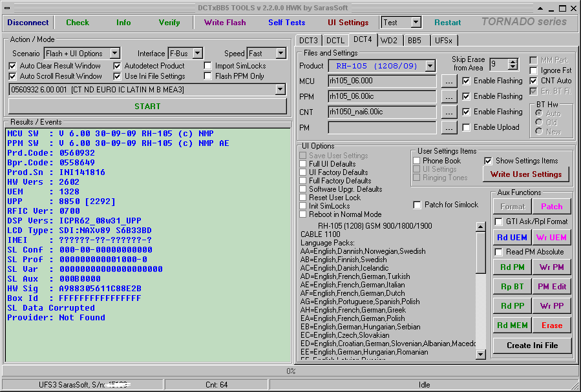The height and width of the screenshot is (392, 581).
Task: Click Write User Settings button
Action: point(526,174)
